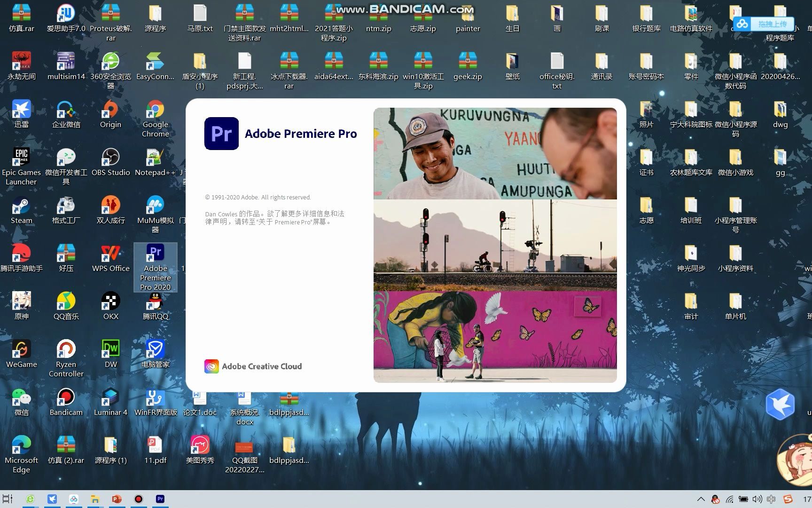Image resolution: width=812 pixels, height=508 pixels.
Task: Switch to PowerPoint from the taskbar
Action: click(117, 499)
